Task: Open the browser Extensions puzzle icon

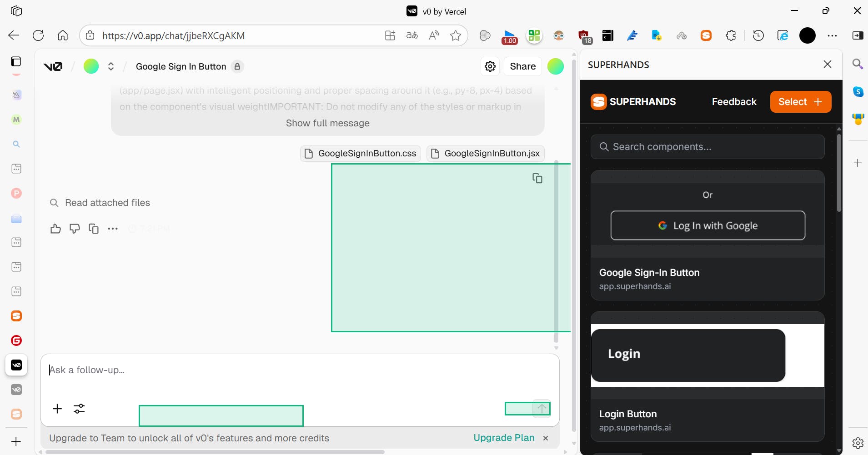Action: coord(731,35)
